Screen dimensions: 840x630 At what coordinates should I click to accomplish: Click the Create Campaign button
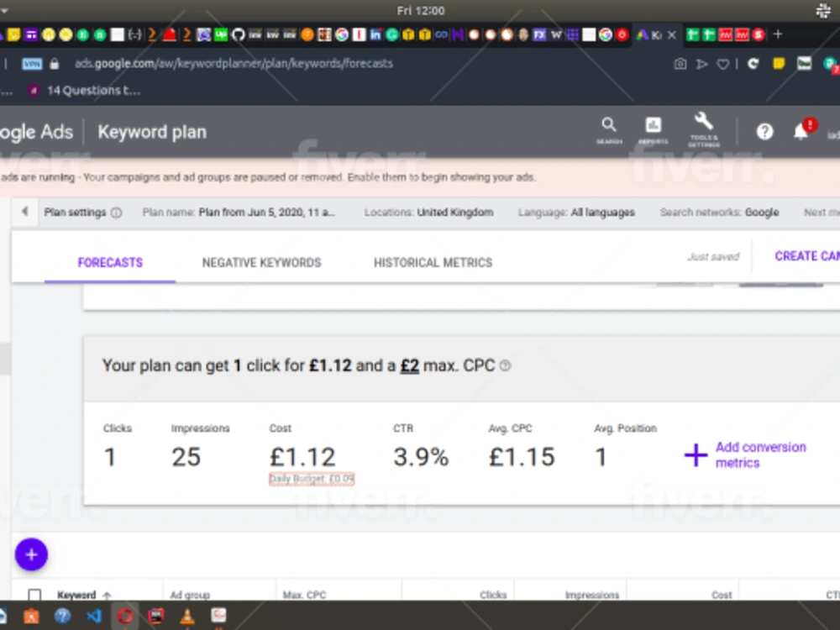tap(806, 256)
